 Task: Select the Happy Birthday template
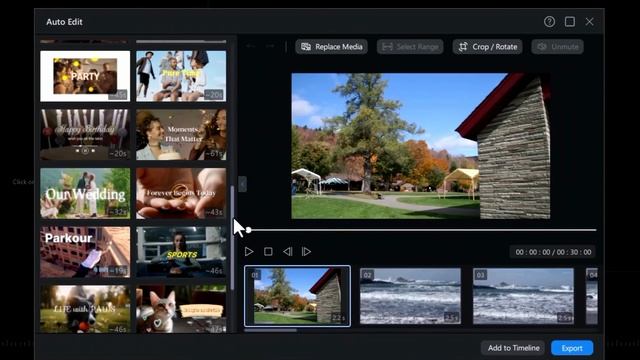(x=85, y=135)
